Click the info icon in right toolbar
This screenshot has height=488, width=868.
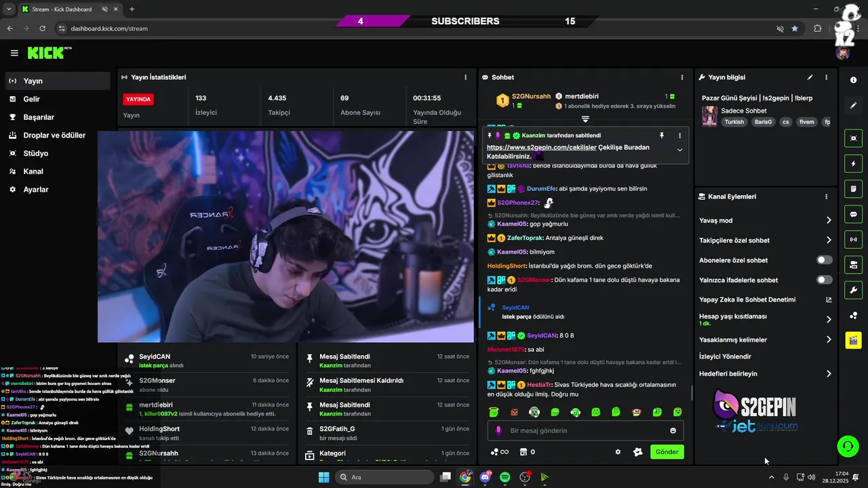(853, 80)
